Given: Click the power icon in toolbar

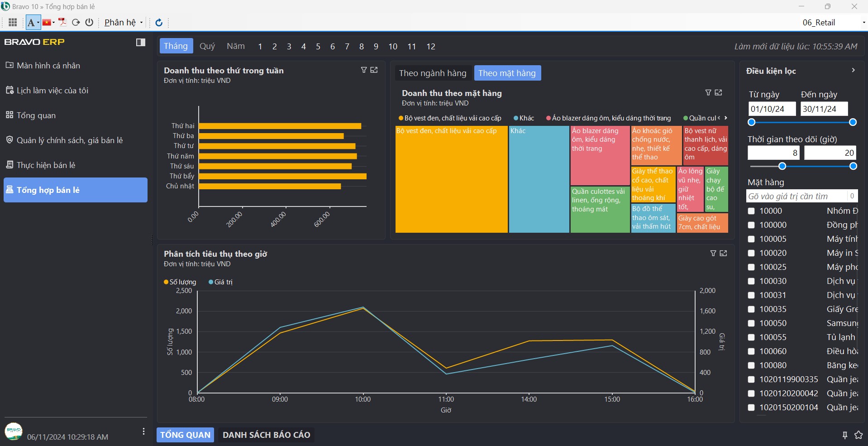Looking at the screenshot, I should (x=89, y=22).
